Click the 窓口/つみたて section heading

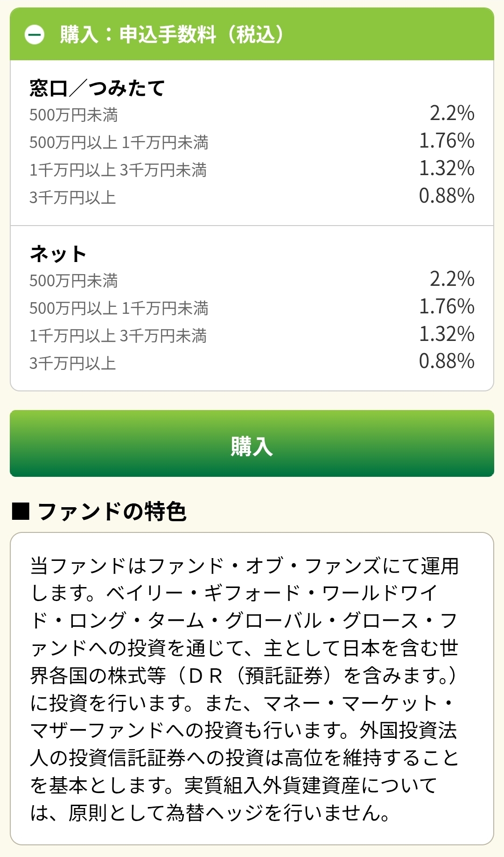point(97,88)
